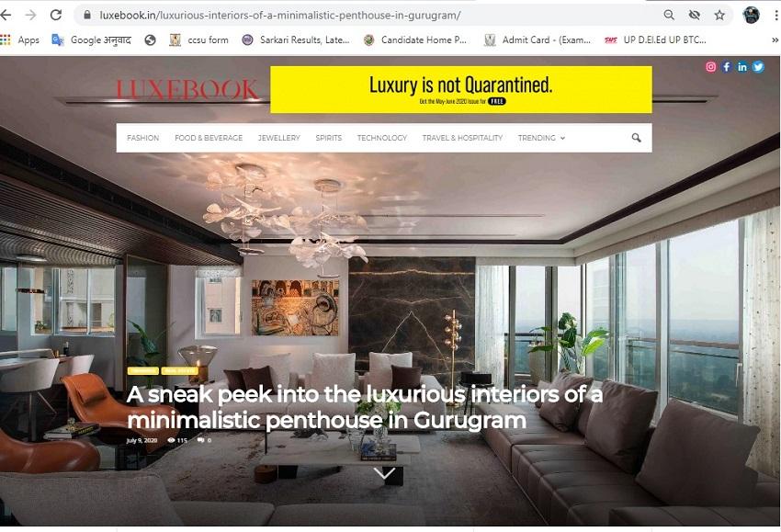781x532 pixels.
Task: Expand the Trending dropdown menu
Action: (x=541, y=138)
